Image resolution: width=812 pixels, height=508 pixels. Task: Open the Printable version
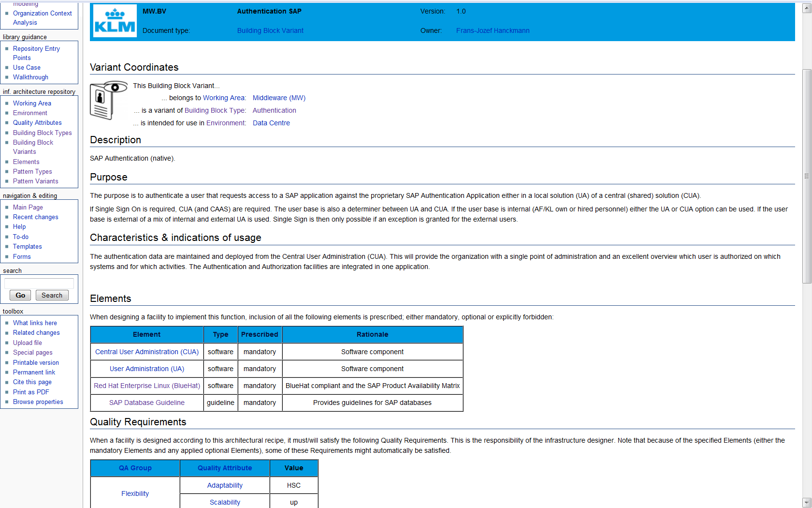click(36, 363)
